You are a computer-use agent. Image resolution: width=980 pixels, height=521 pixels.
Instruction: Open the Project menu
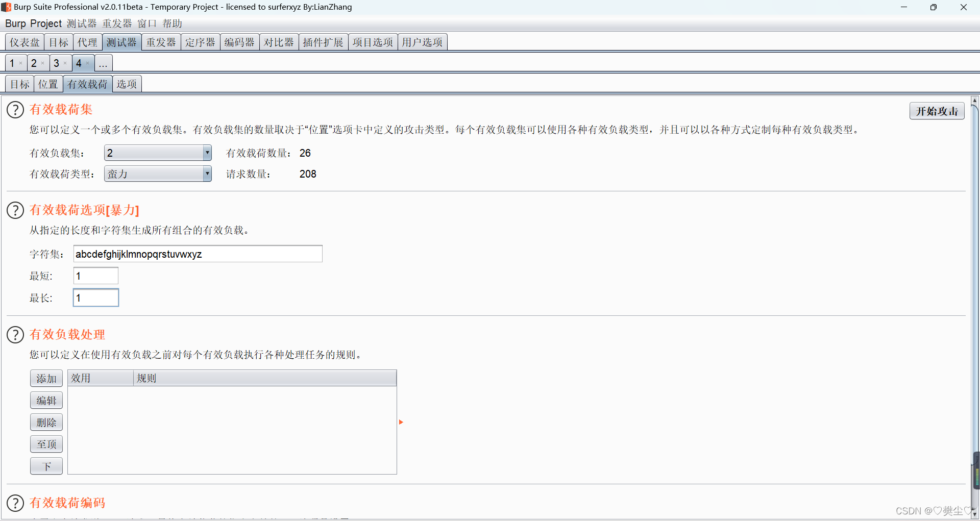click(x=46, y=23)
